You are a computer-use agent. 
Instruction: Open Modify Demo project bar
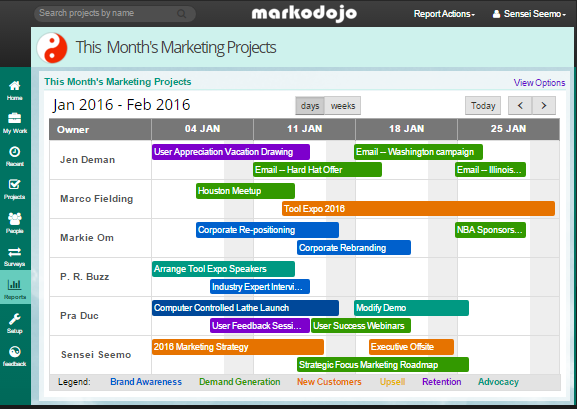[x=411, y=308]
